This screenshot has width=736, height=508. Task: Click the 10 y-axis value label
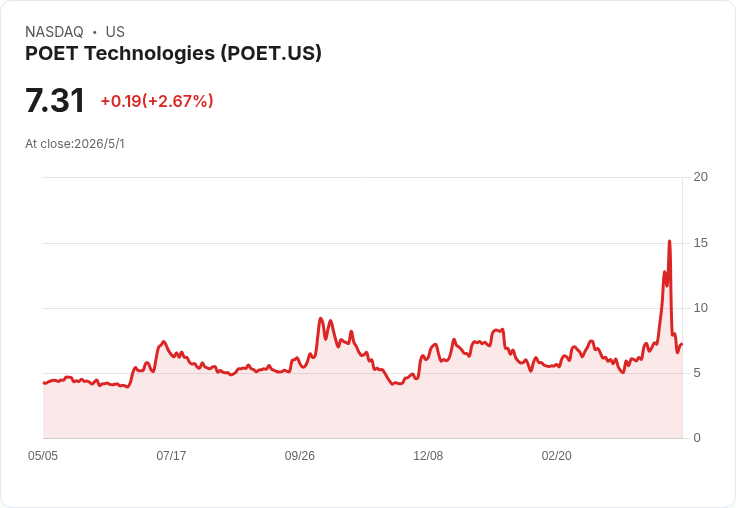coord(701,308)
